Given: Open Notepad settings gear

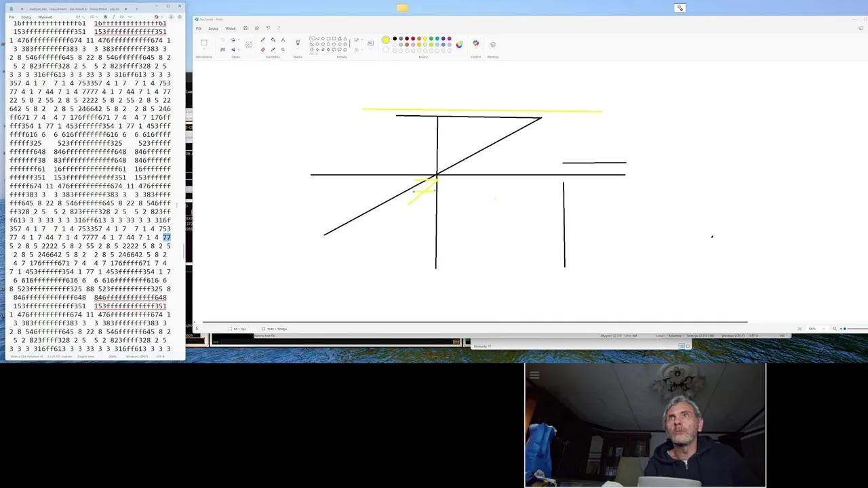Looking at the screenshot, I should 180,17.
